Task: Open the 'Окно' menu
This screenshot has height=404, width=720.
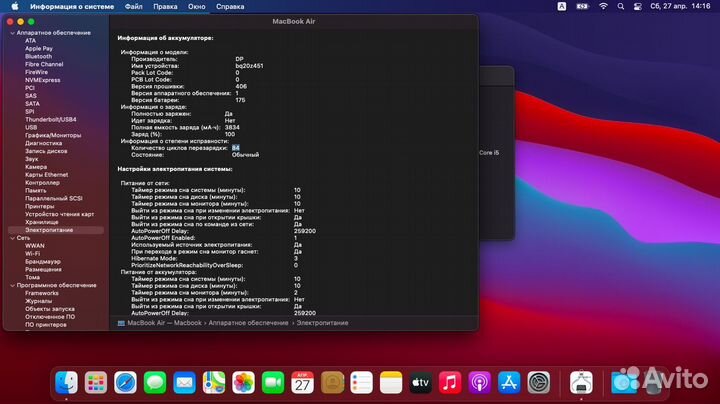Action: (x=197, y=6)
